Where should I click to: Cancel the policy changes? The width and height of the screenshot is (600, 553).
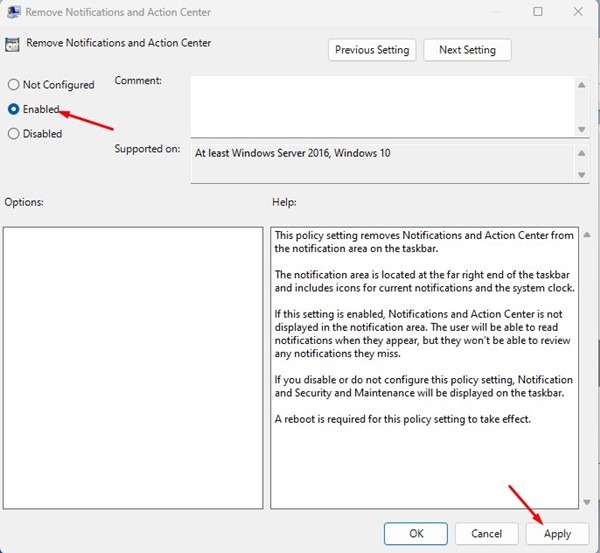coord(487,533)
